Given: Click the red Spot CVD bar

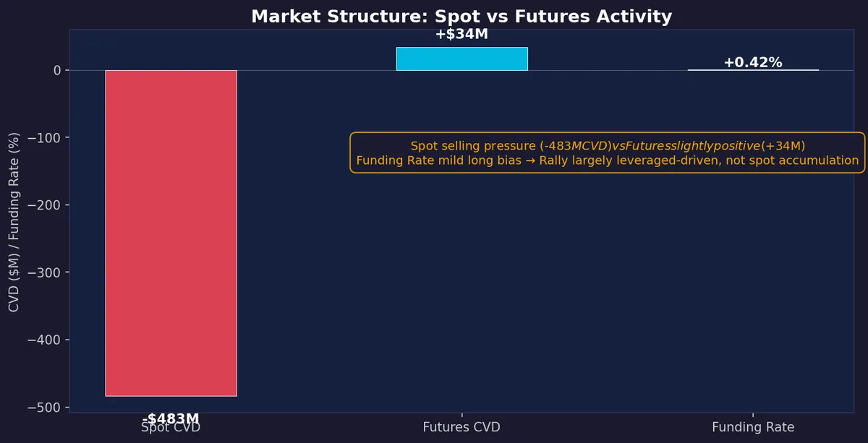Looking at the screenshot, I should 171,233.
